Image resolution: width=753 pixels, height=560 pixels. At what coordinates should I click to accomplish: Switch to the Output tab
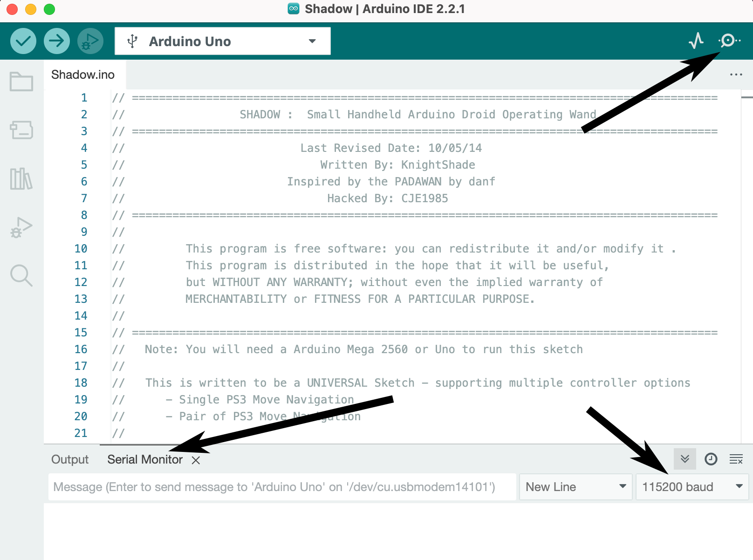point(70,459)
